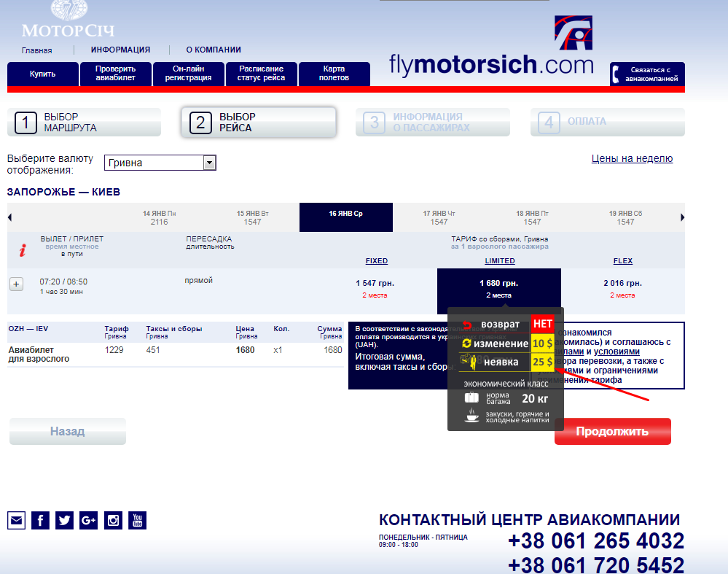This screenshot has width=728, height=574.
Task: Open the Twitter social icon
Action: (65, 520)
